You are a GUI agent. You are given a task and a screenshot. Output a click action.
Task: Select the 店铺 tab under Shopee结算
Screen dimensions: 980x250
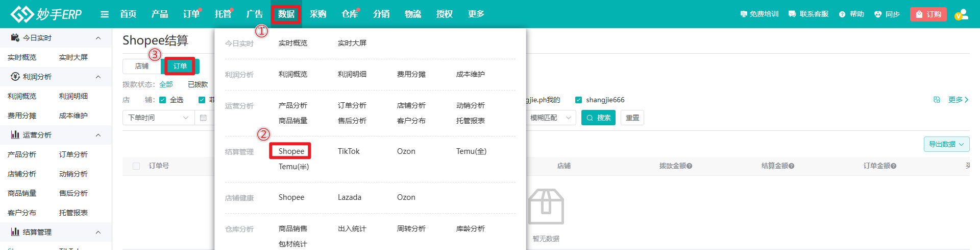tap(142, 66)
